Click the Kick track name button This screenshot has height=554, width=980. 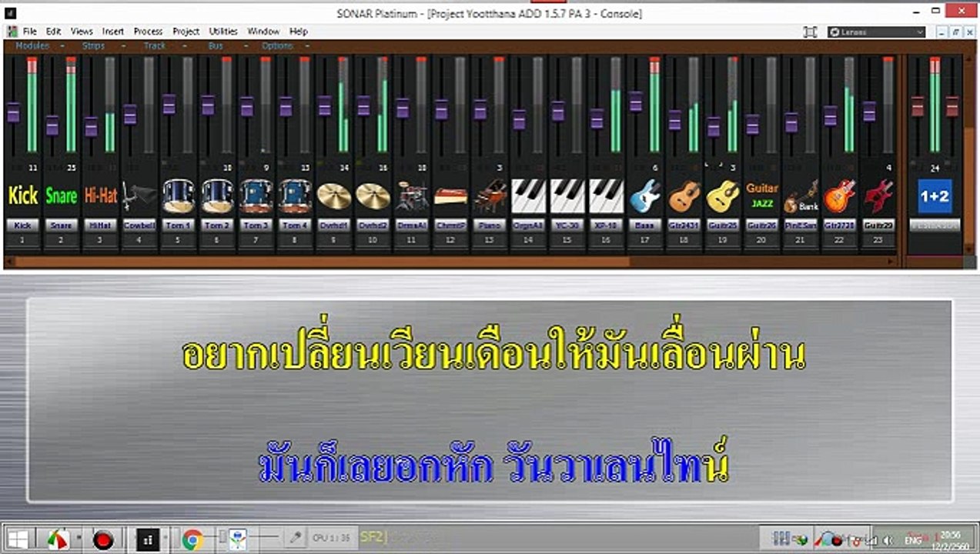(x=23, y=225)
